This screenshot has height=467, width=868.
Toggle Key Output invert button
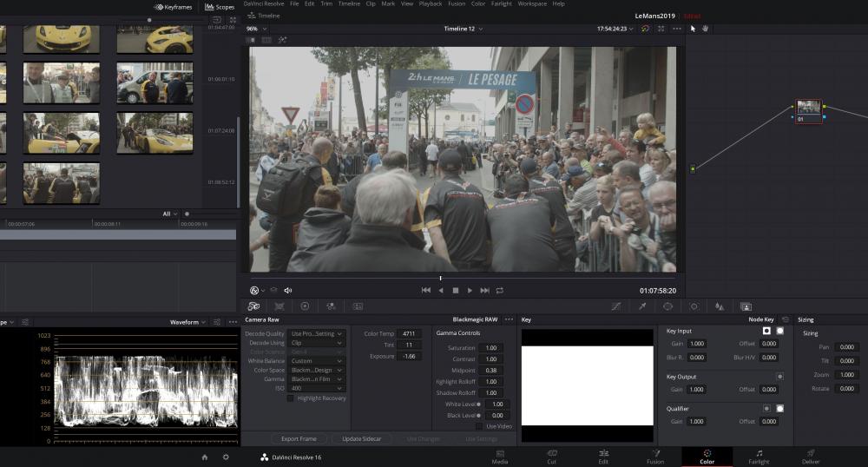780,377
